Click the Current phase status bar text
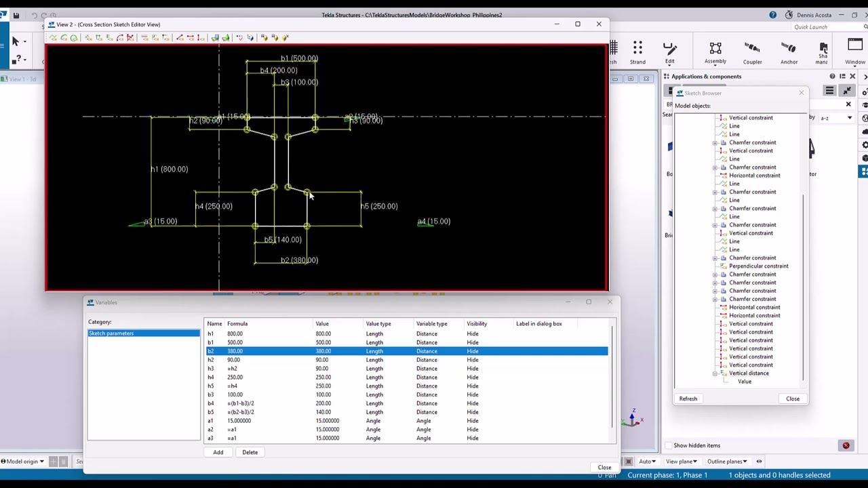Screen dimensions: 868x488 tap(667, 475)
